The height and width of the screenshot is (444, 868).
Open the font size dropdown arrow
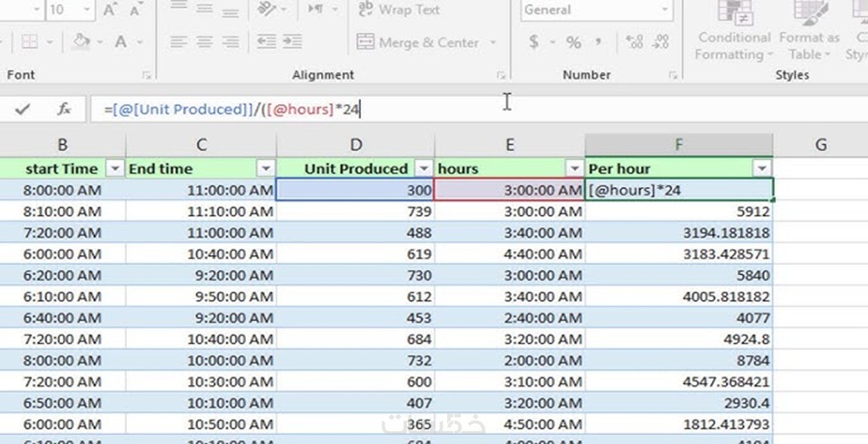tap(86, 10)
